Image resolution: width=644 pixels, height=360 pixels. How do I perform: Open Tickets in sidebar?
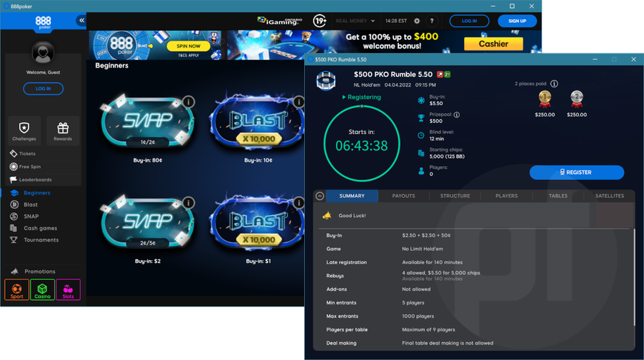(x=23, y=153)
